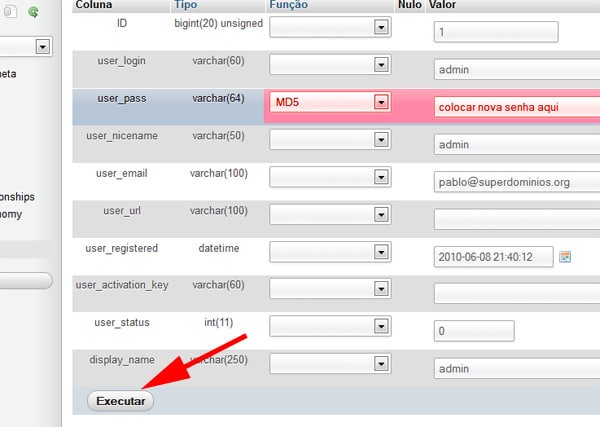The image size is (600, 427).
Task: Click the user_registered date value field
Action: pos(494,256)
